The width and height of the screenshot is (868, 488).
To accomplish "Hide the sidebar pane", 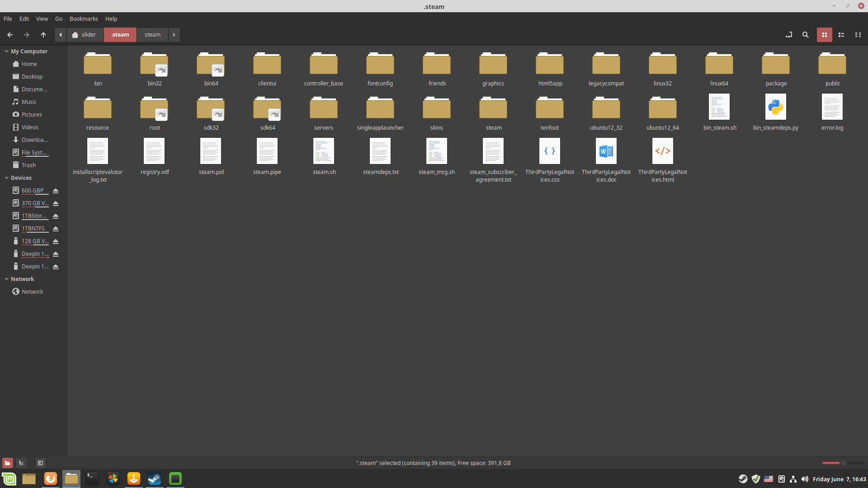I will click(40, 463).
